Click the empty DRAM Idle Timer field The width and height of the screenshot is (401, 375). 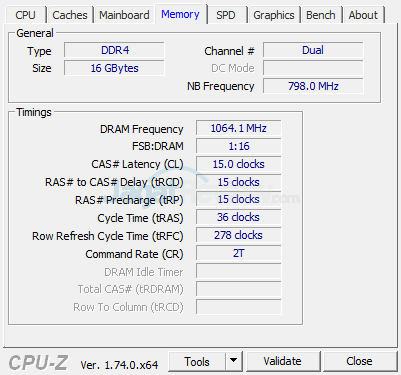click(239, 271)
